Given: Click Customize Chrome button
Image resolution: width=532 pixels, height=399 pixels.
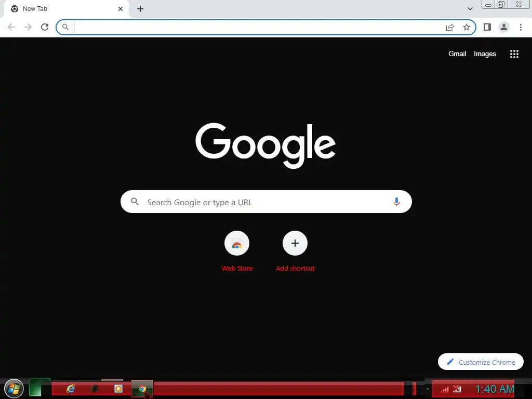Looking at the screenshot, I should [x=481, y=362].
